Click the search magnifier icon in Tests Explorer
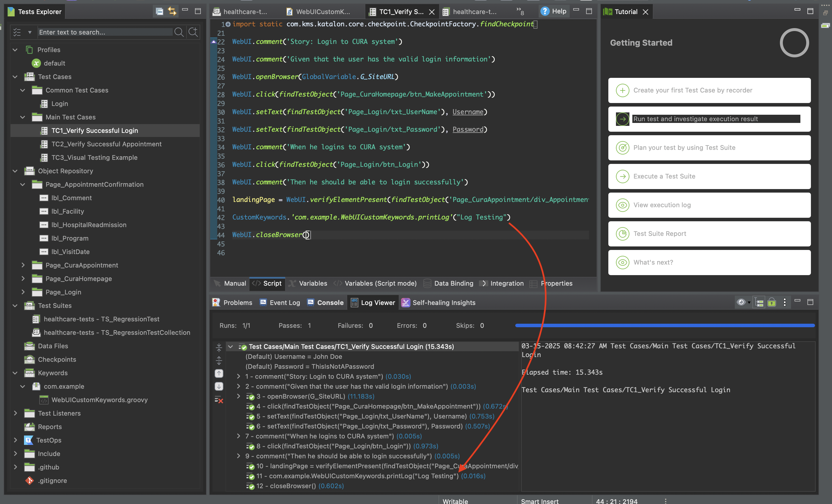Viewport: 832px width, 504px height. tap(179, 32)
